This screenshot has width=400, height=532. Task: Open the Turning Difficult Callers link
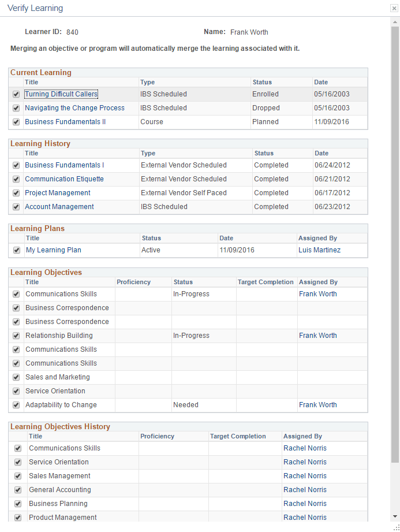pyautogui.click(x=61, y=94)
